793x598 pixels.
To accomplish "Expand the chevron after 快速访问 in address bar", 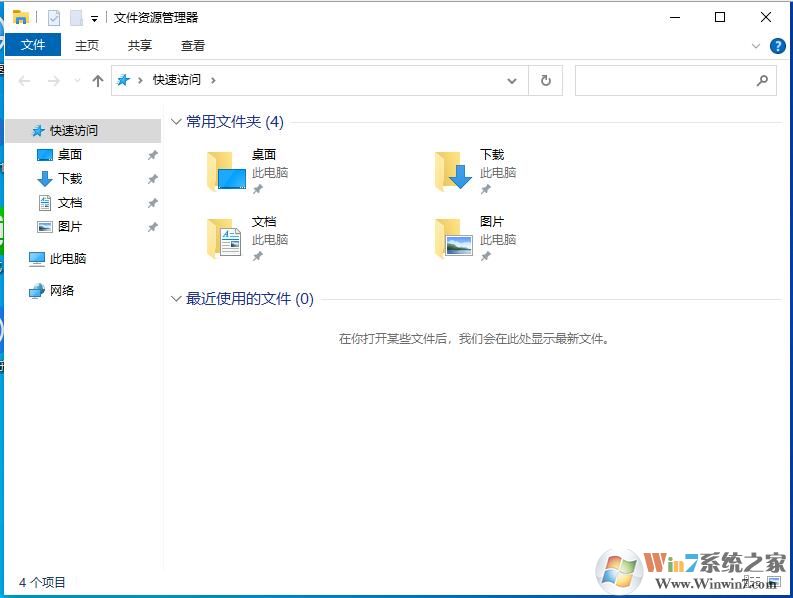I will [x=213, y=80].
